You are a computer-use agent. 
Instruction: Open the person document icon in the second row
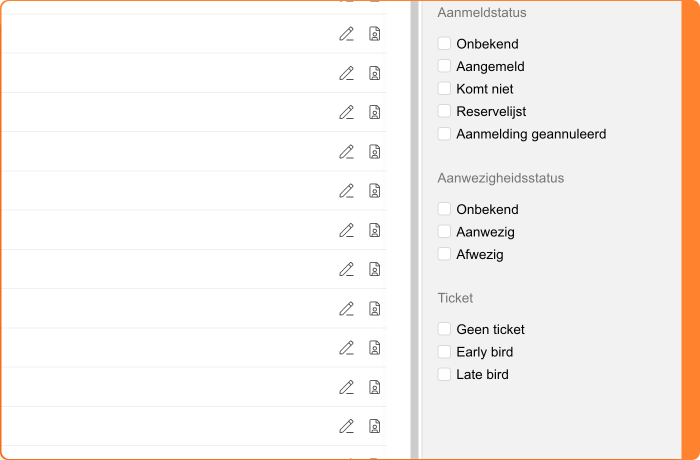pos(375,73)
